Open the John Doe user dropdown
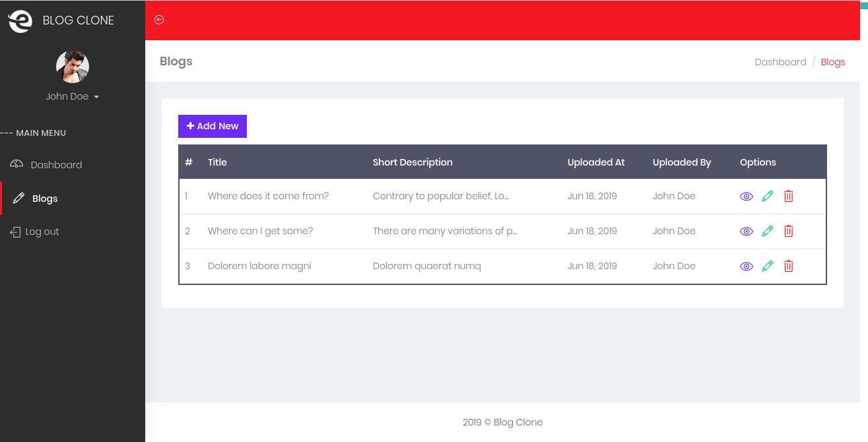868x442 pixels. point(73,96)
